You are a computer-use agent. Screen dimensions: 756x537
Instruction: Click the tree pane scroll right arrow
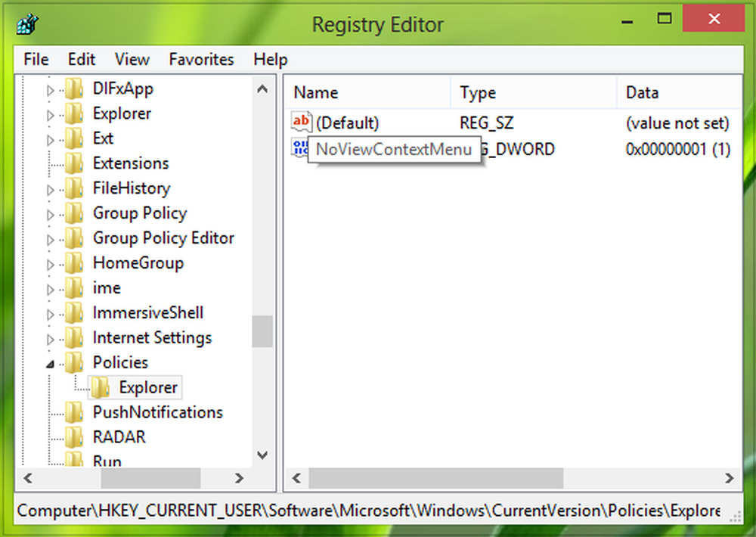(239, 478)
